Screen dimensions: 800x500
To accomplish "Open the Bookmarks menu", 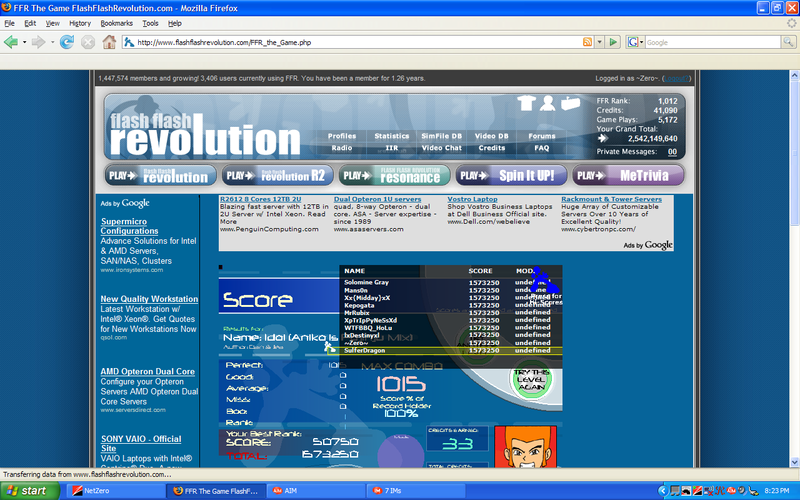I will point(116,22).
